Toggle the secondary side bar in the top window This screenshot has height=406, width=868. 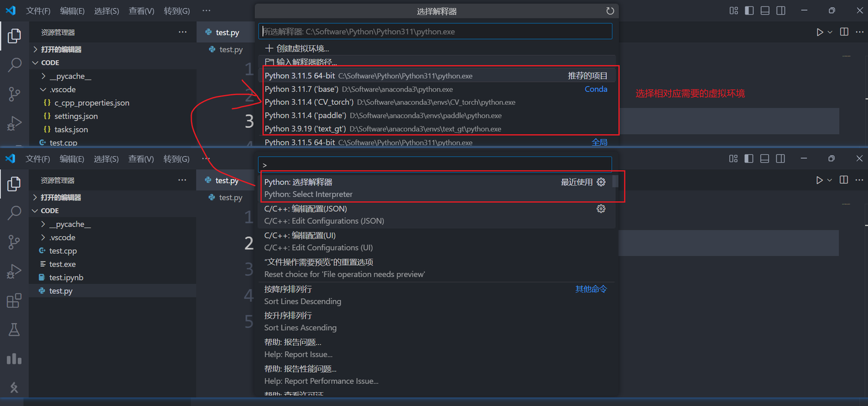(x=781, y=10)
